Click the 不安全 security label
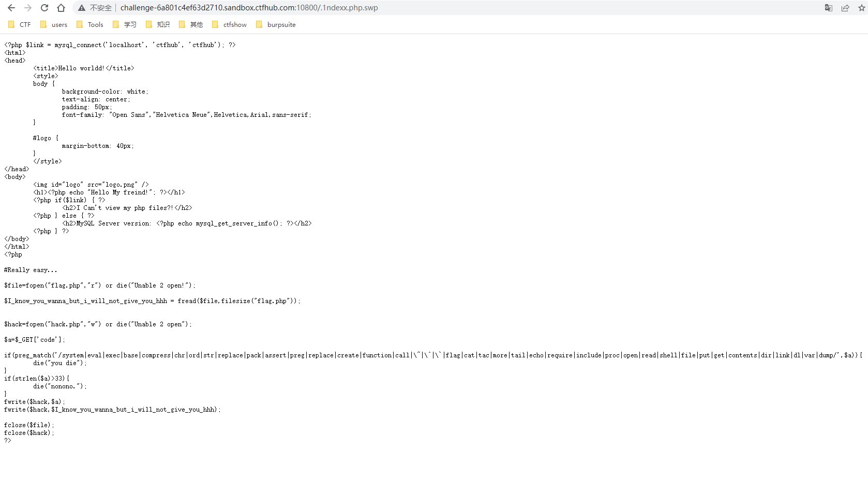The width and height of the screenshot is (868, 483). (101, 8)
